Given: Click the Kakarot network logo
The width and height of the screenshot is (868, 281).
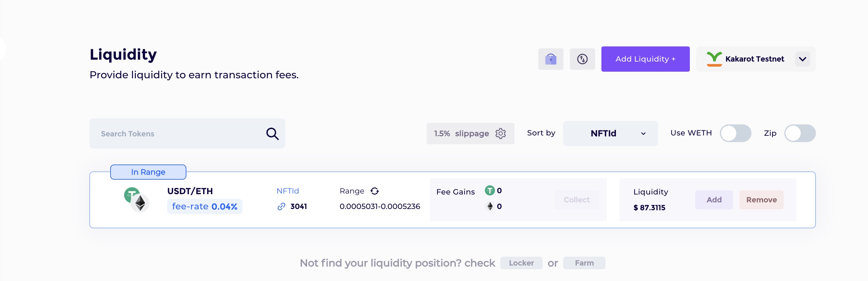Looking at the screenshot, I should tap(714, 59).
